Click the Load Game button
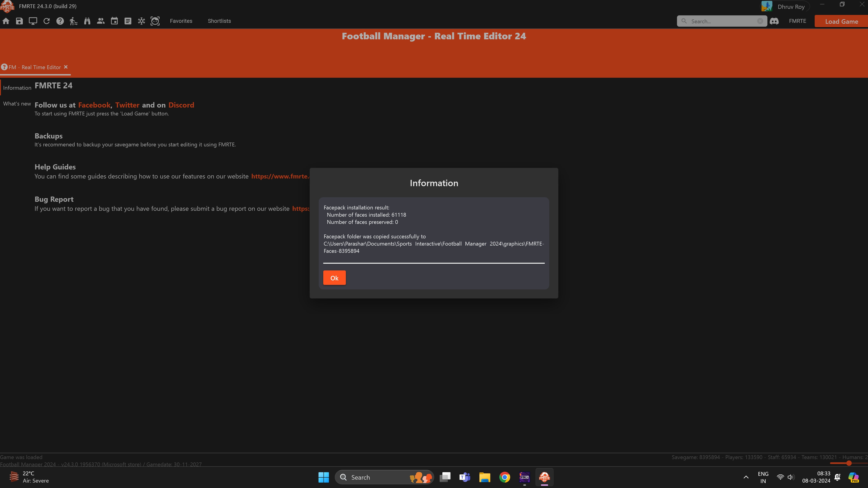This screenshot has width=868, height=488. pyautogui.click(x=841, y=21)
